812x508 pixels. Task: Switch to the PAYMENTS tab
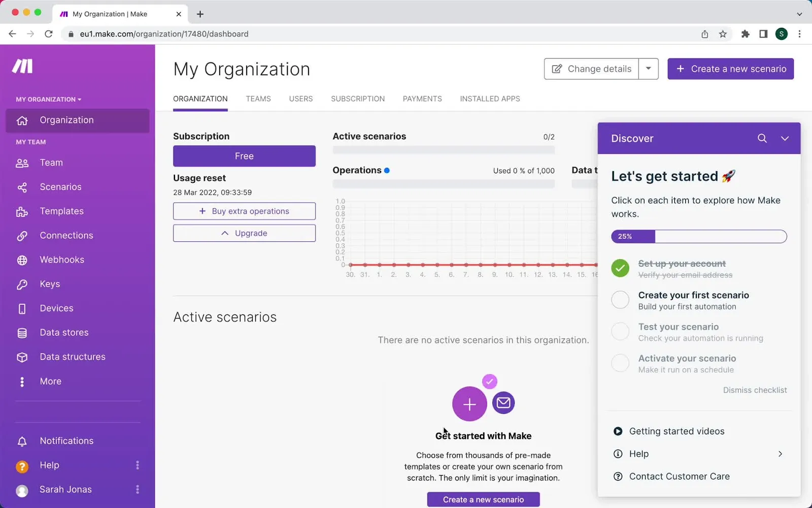click(422, 99)
